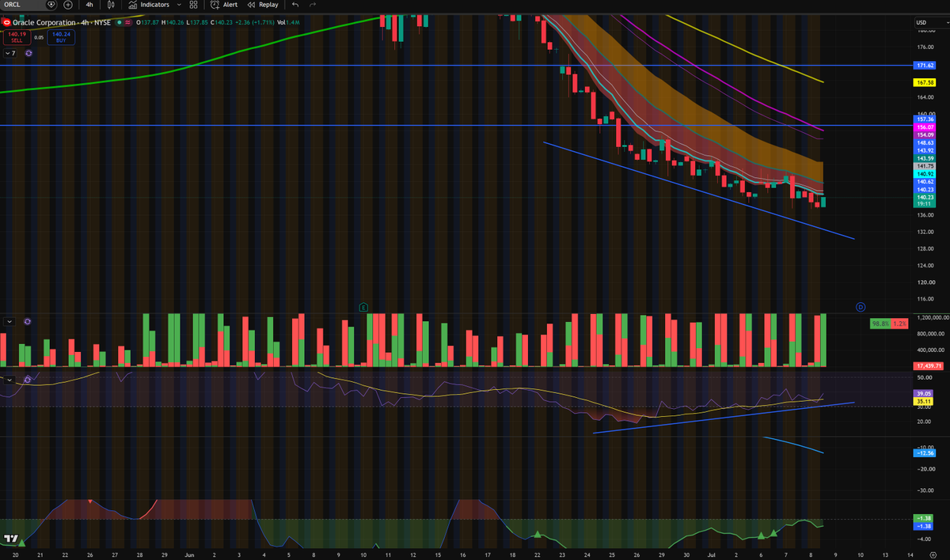950x560 pixels.
Task: Click the RSI pane purple refresh icon
Action: 28,380
